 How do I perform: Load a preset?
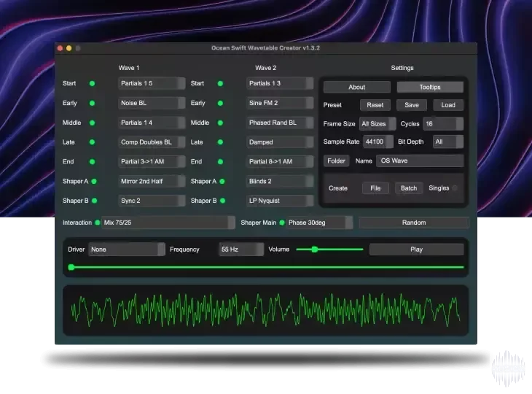448,105
